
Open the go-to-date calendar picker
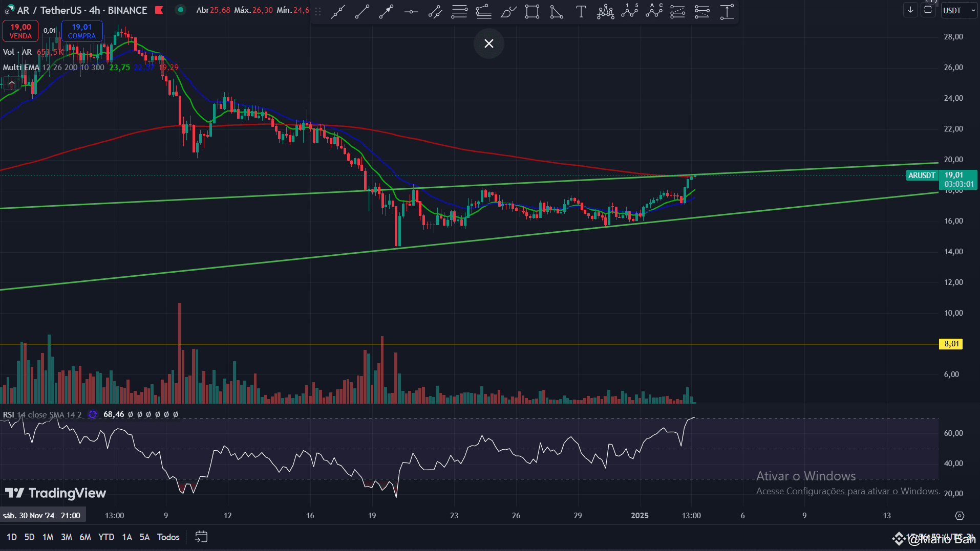[201, 537]
